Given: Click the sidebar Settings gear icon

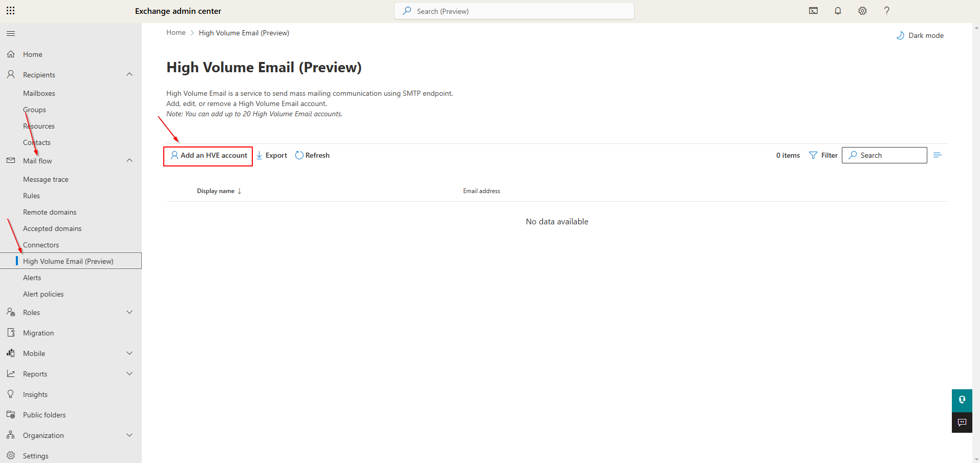Looking at the screenshot, I should pyautogui.click(x=11, y=455).
